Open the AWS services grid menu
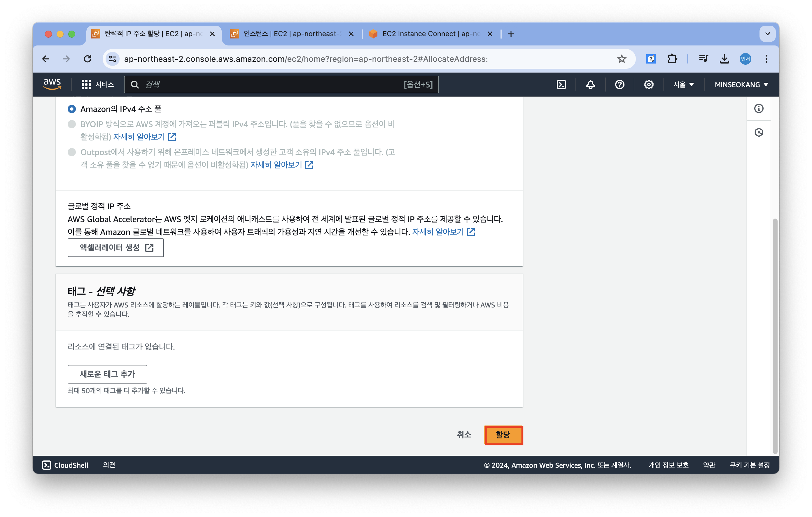Screen dimensions: 812x517 (x=86, y=85)
